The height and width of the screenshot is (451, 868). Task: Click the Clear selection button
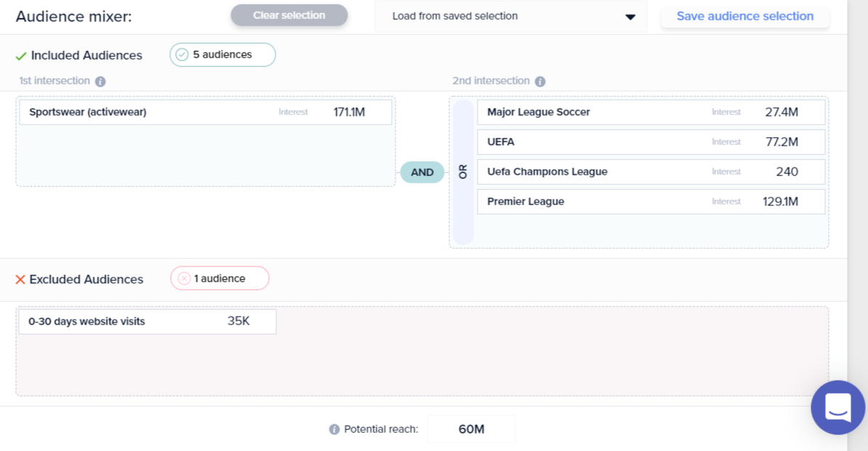(x=289, y=15)
